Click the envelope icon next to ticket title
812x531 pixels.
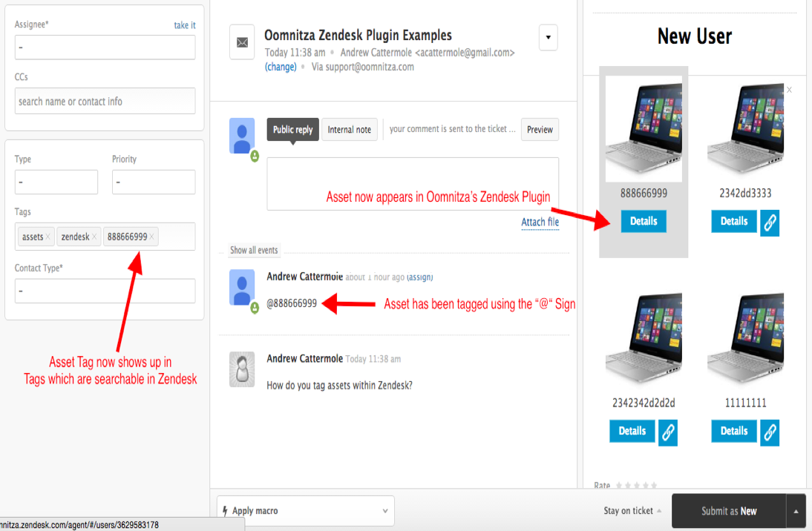(242, 42)
